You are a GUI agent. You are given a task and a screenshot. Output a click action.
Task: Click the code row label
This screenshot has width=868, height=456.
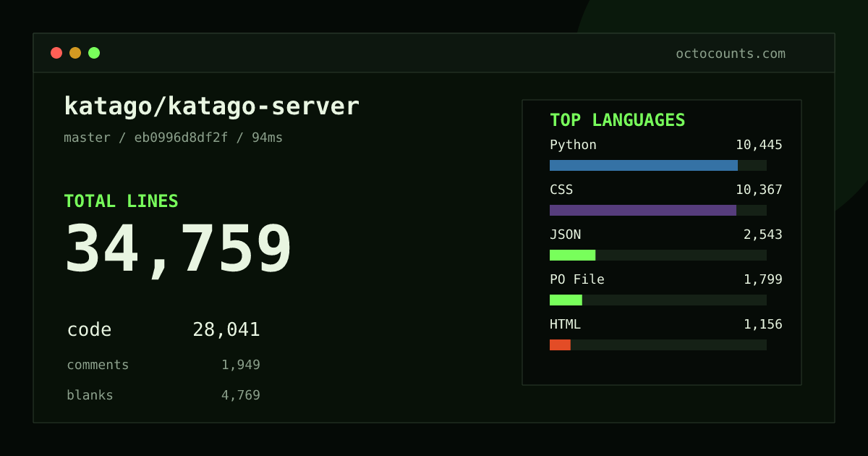[x=90, y=330]
